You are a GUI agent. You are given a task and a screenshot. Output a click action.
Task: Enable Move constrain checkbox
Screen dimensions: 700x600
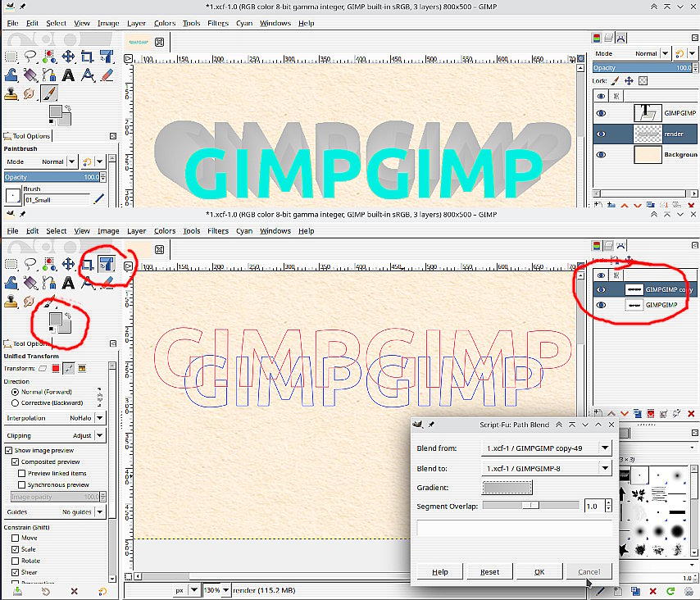16,538
